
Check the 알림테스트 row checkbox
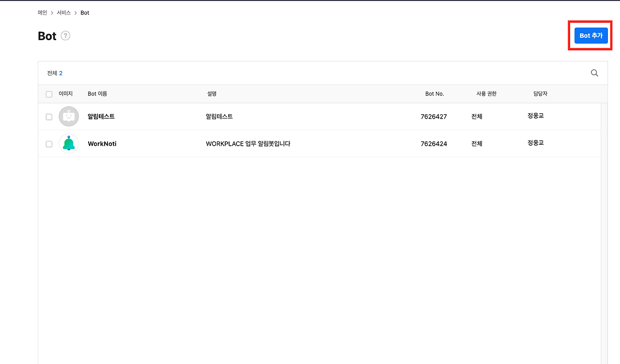click(49, 117)
